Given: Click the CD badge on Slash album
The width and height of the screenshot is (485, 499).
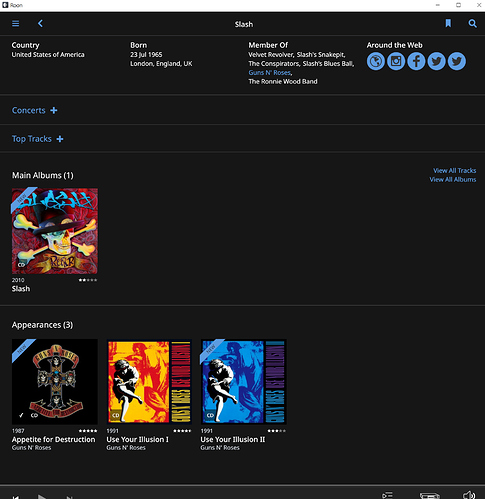Looking at the screenshot, I should point(21,265).
